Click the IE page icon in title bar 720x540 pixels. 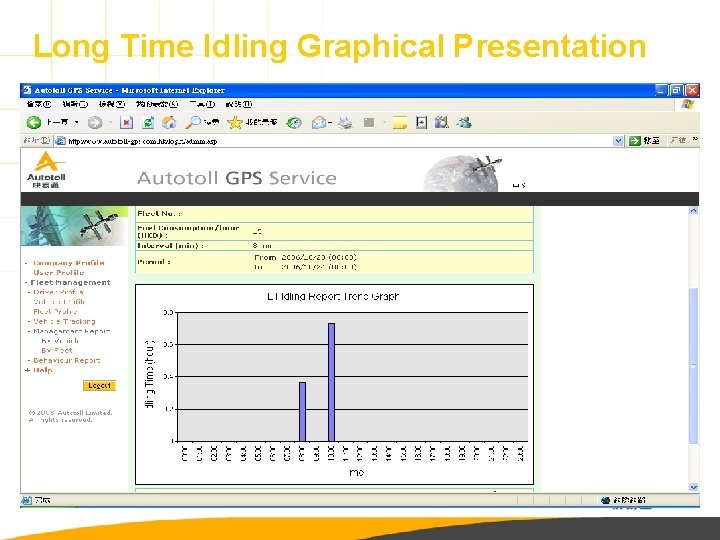27,90
